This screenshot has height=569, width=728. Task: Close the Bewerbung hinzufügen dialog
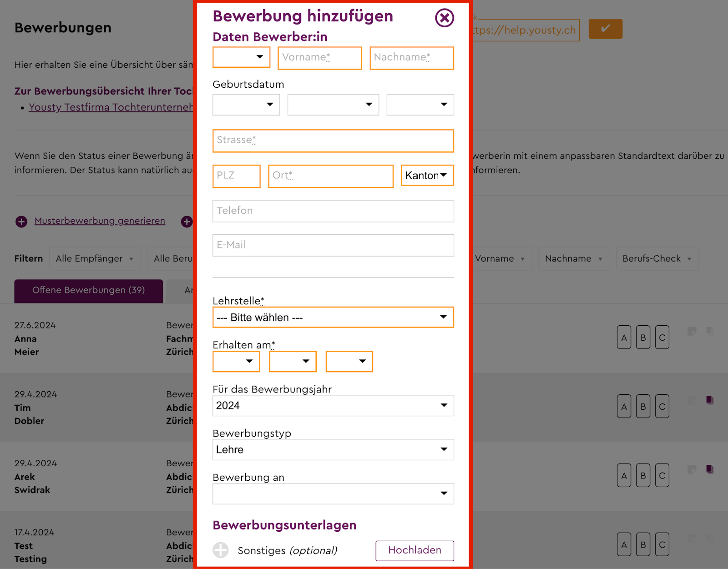(x=444, y=18)
